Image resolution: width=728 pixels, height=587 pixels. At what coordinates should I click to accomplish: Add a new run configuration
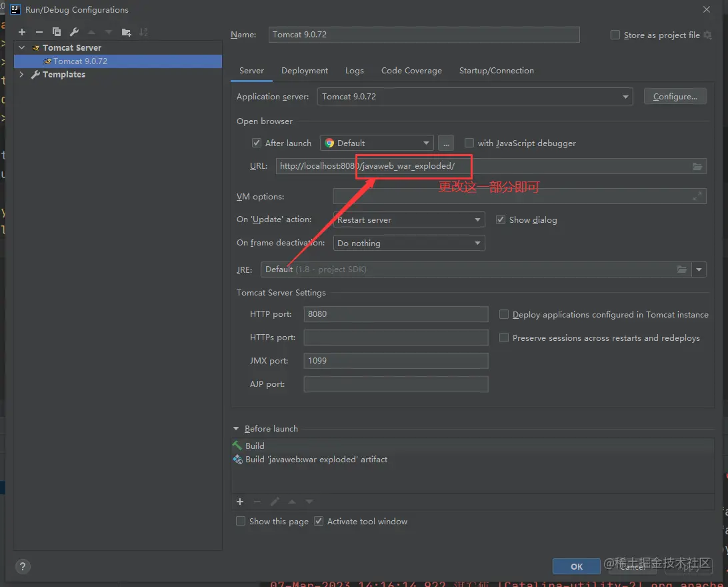pyautogui.click(x=22, y=32)
